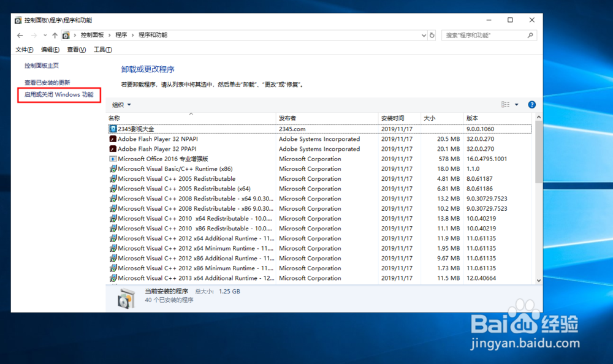This screenshot has width=613, height=364.
Task: Open the path separator arrow after 控制面板
Action: tap(110, 35)
